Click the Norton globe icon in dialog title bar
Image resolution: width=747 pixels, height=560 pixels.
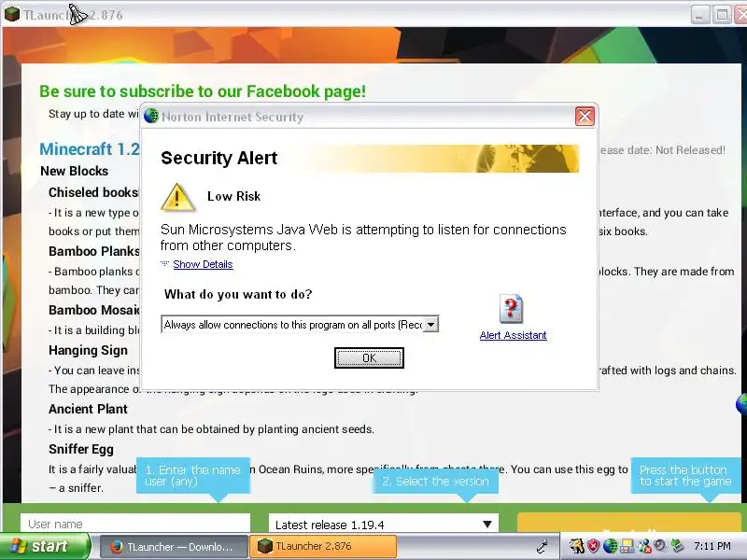(151, 116)
